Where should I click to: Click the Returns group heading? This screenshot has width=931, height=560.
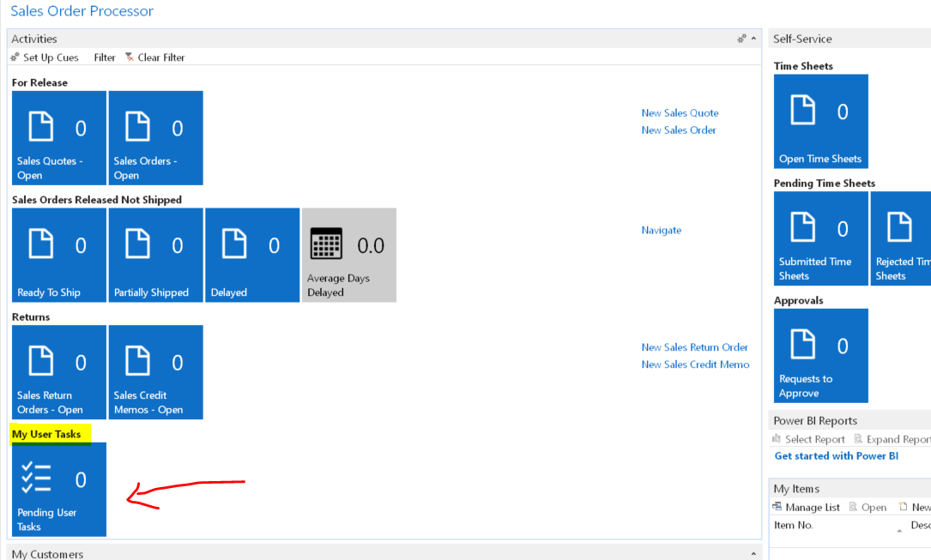[31, 316]
